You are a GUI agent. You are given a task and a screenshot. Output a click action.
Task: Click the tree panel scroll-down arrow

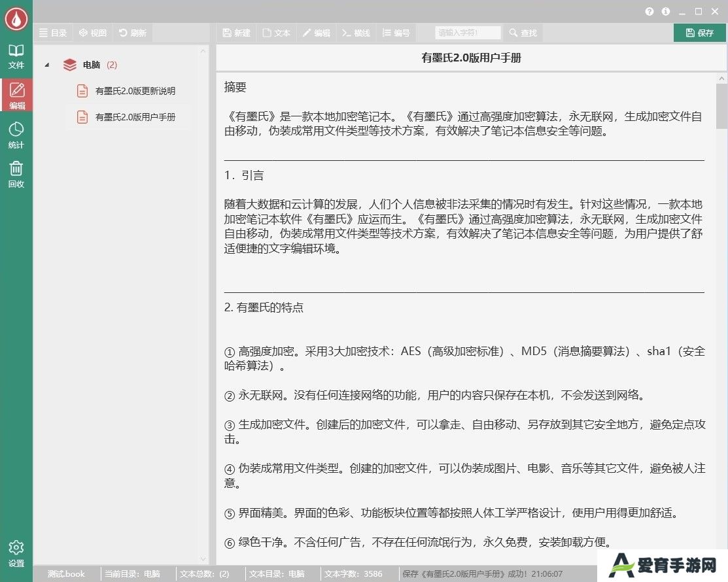coord(203,559)
